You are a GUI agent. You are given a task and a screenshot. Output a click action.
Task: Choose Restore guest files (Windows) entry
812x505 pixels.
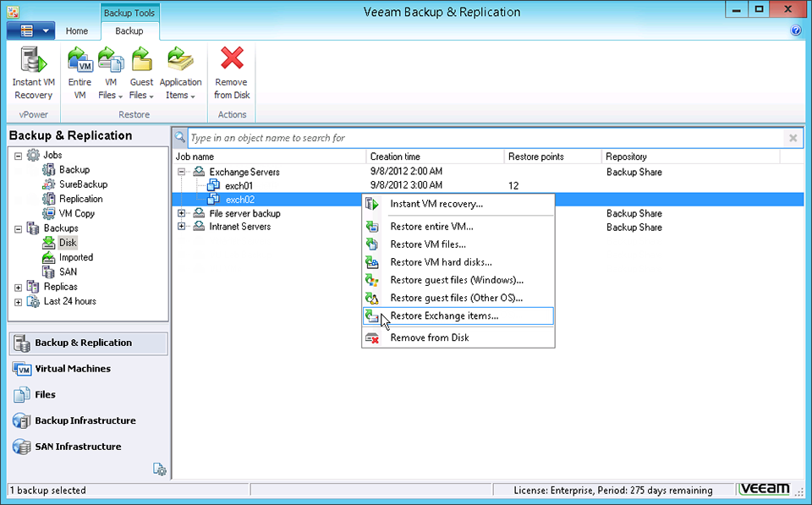[458, 280]
